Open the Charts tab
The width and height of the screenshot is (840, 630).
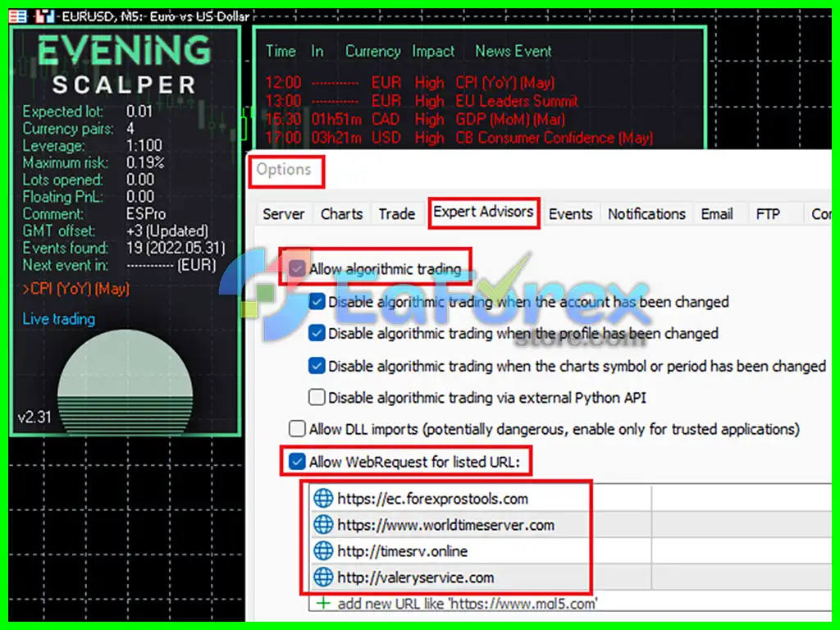341,214
